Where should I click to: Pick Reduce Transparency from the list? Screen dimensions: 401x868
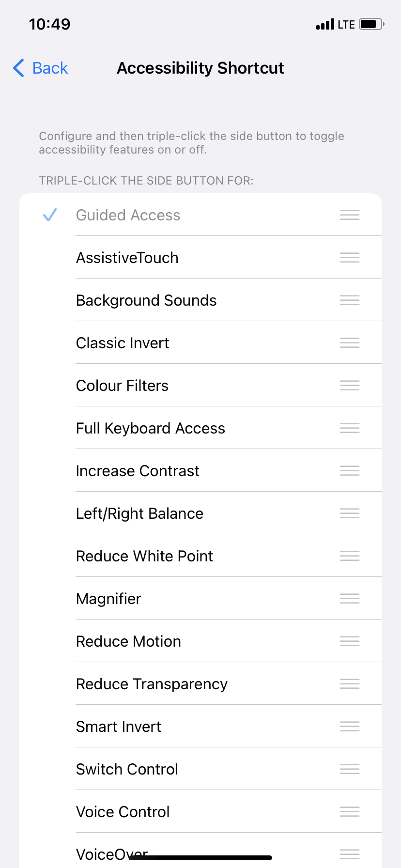[x=152, y=684]
